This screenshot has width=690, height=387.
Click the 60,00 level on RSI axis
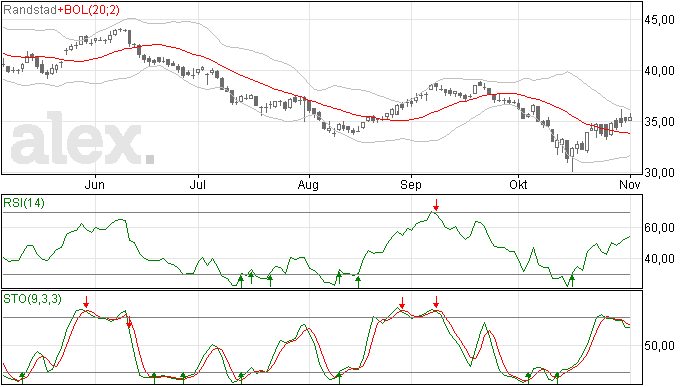click(x=659, y=228)
